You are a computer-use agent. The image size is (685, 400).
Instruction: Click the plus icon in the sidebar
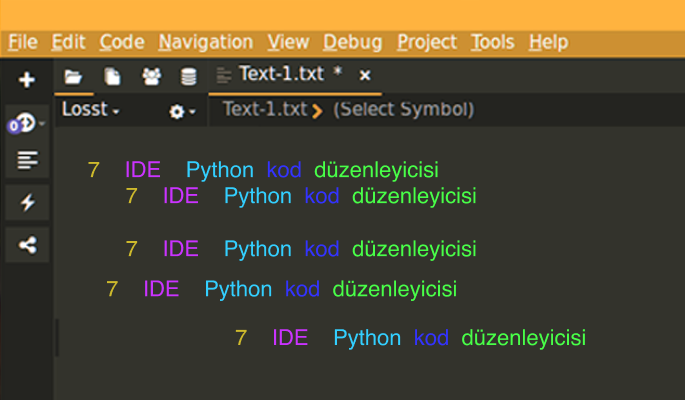[x=27, y=80]
